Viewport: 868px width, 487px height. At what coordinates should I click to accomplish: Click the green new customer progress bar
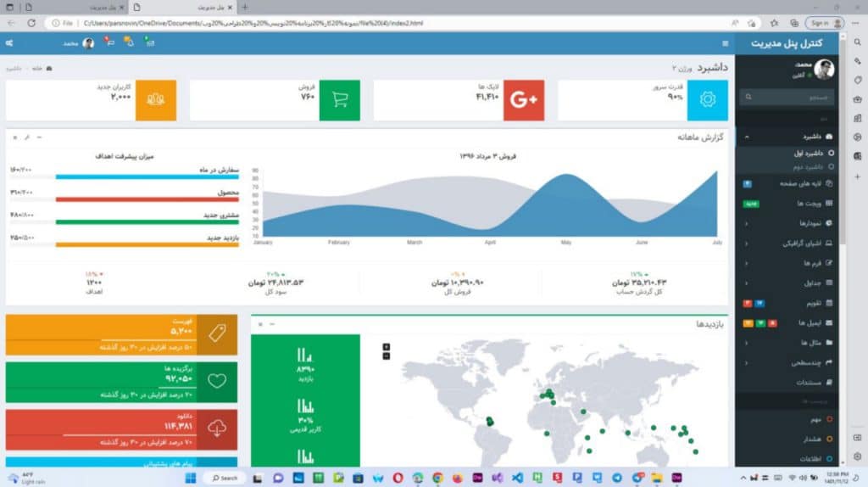(x=147, y=222)
